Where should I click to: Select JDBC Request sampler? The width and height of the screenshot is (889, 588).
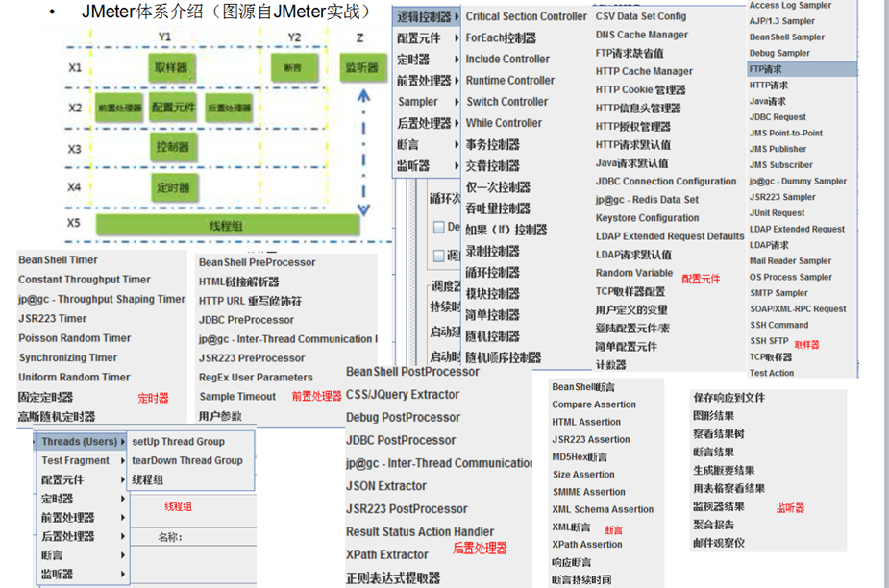778,117
